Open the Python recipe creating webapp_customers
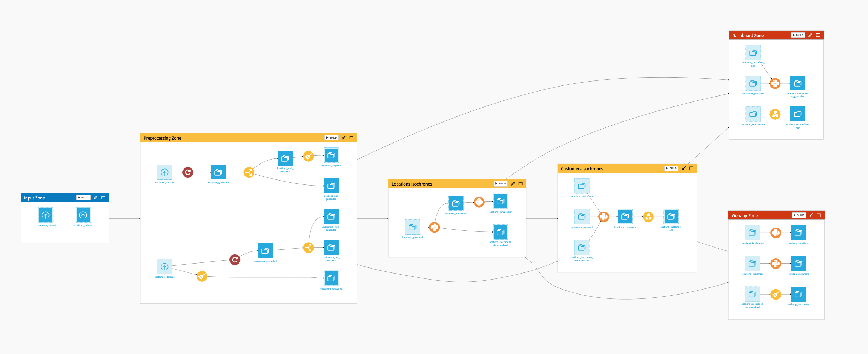 coord(775,264)
